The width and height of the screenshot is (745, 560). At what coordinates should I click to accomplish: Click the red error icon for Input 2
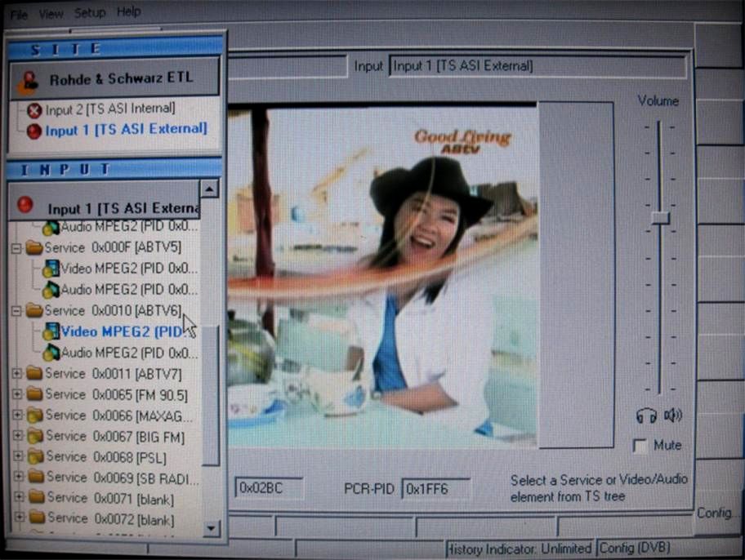coord(34,110)
